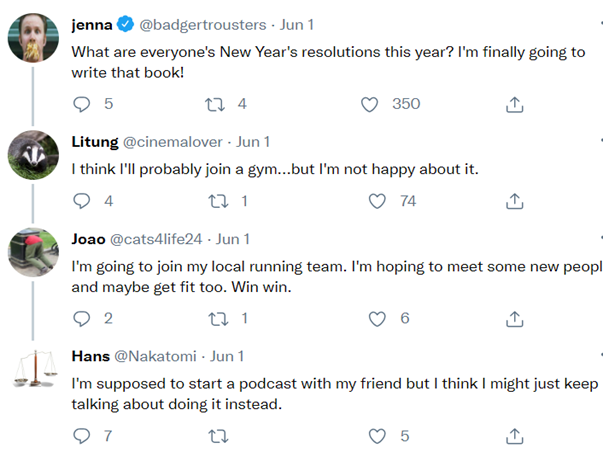Click Joao's cat profile picture

(x=33, y=254)
